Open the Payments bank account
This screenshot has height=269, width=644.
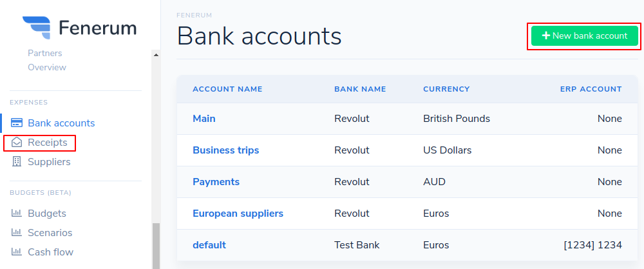(x=216, y=182)
